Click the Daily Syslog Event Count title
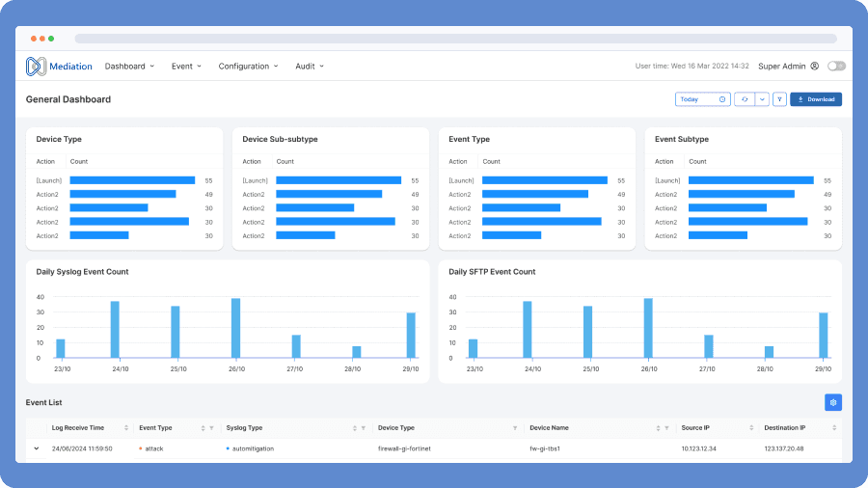This screenshot has width=868, height=488. click(83, 272)
